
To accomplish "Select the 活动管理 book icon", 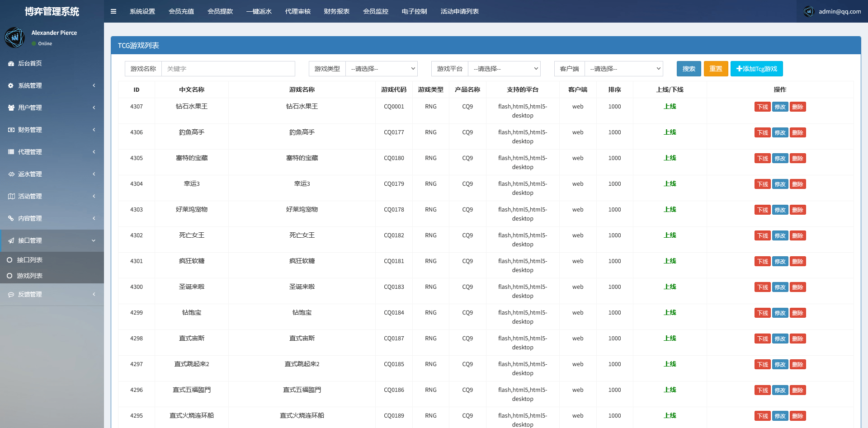I will tap(11, 196).
